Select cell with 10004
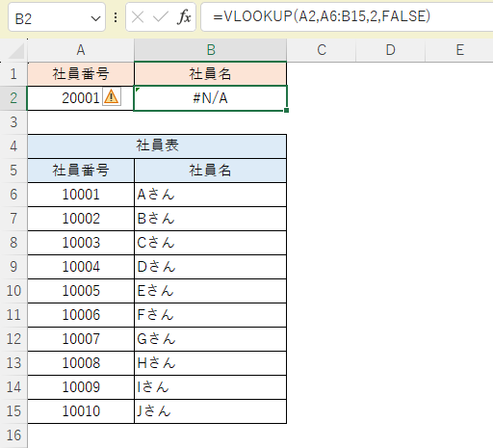 [x=81, y=267]
